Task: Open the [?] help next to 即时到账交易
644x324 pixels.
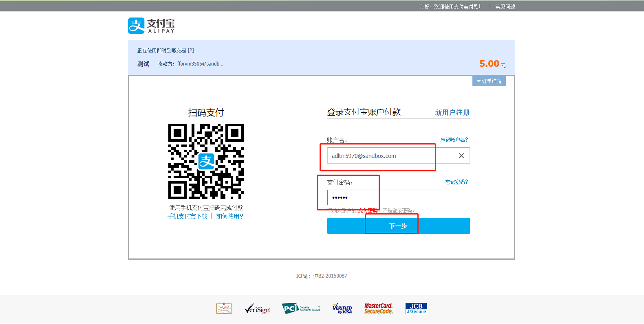Action: click(x=191, y=50)
